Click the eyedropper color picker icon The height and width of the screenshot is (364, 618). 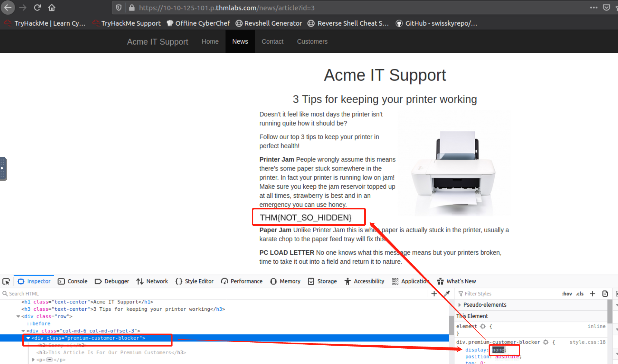tap(447, 293)
